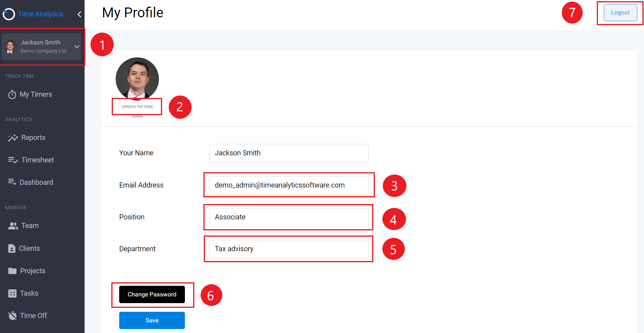Click the Clients contact icon
The height and width of the screenshot is (333, 644).
tap(12, 248)
